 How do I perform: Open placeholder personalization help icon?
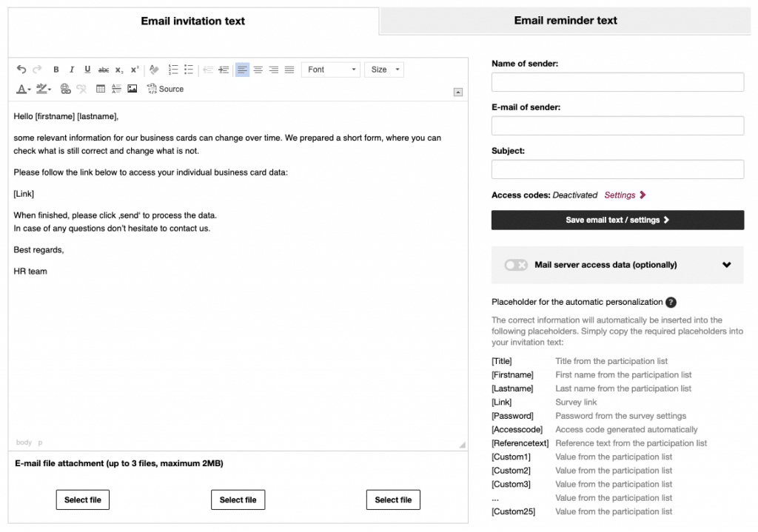[x=671, y=303]
